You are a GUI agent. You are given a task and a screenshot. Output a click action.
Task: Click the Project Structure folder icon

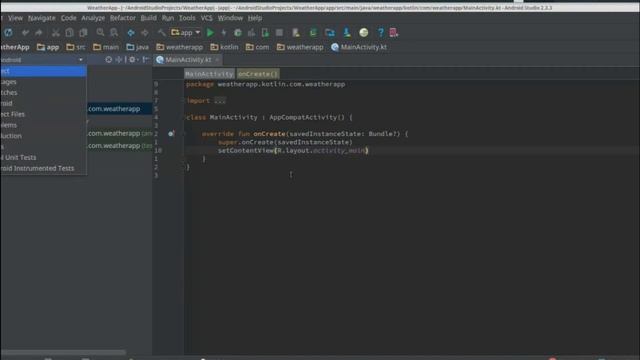[x=330, y=33]
